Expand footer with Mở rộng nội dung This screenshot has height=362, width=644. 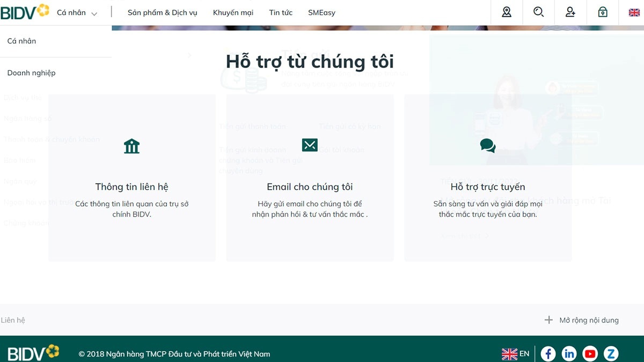coord(582,320)
